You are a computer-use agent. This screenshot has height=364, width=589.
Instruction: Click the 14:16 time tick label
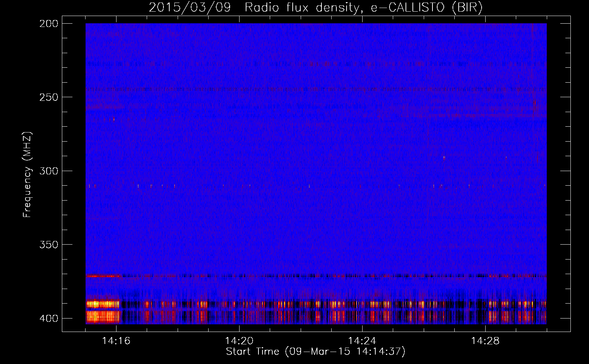(116, 341)
